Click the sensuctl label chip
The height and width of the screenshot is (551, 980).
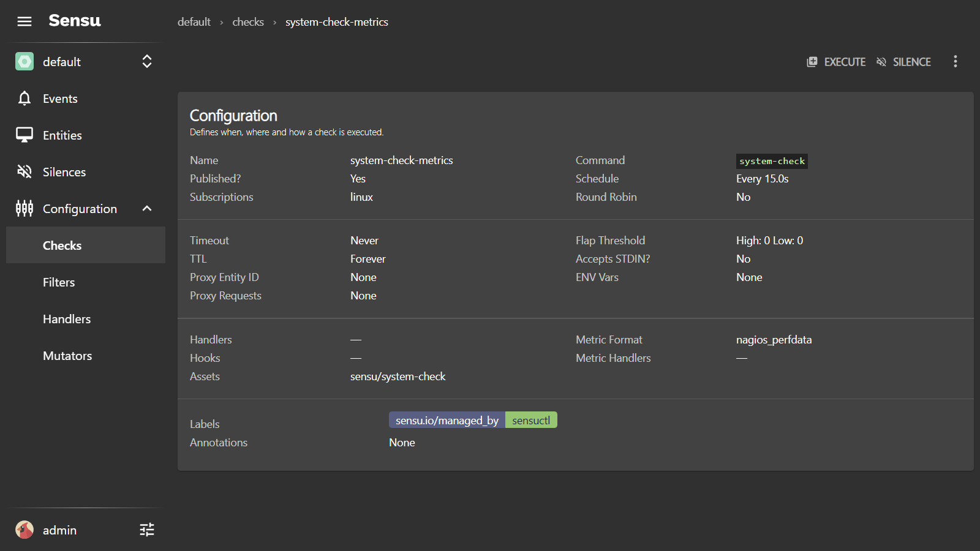tap(531, 420)
